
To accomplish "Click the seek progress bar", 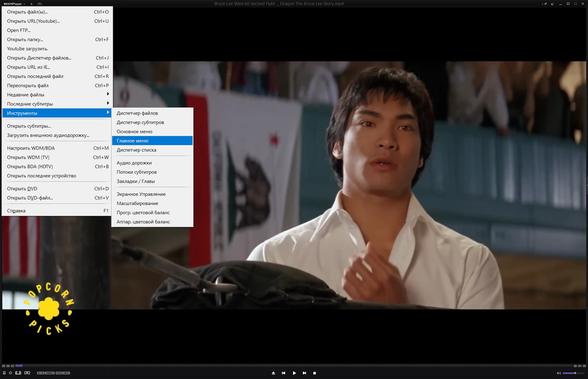I will [294, 366].
